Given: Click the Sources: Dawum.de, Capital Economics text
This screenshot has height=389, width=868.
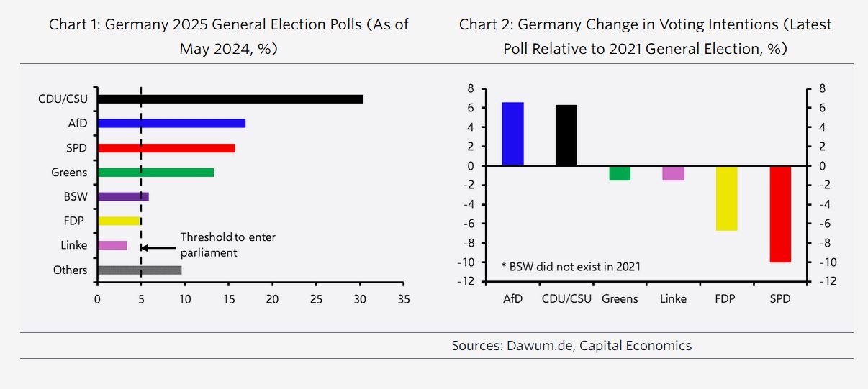Looking at the screenshot, I should [x=571, y=346].
